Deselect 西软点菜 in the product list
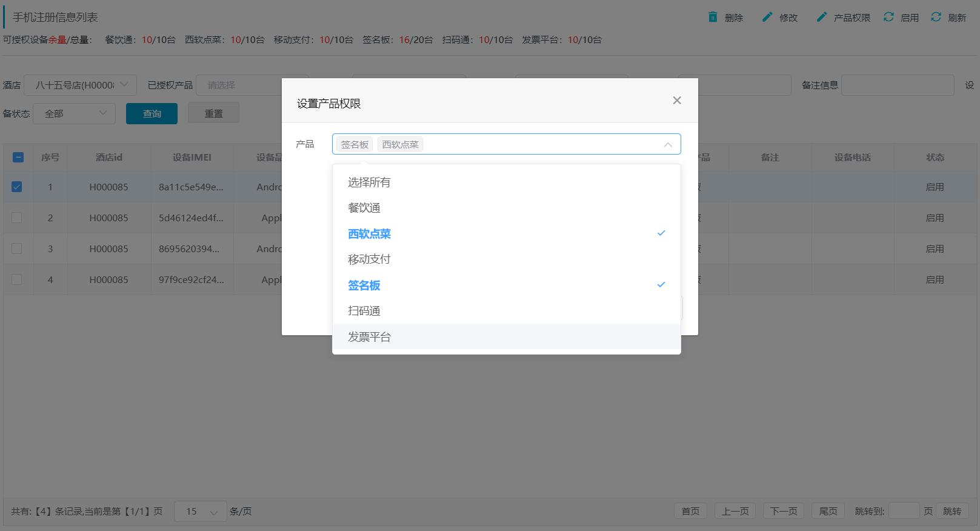The image size is (980, 531). tap(369, 234)
